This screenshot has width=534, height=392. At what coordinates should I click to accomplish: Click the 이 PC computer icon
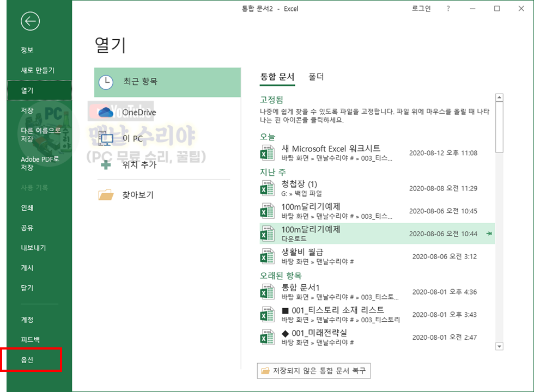tap(106, 138)
